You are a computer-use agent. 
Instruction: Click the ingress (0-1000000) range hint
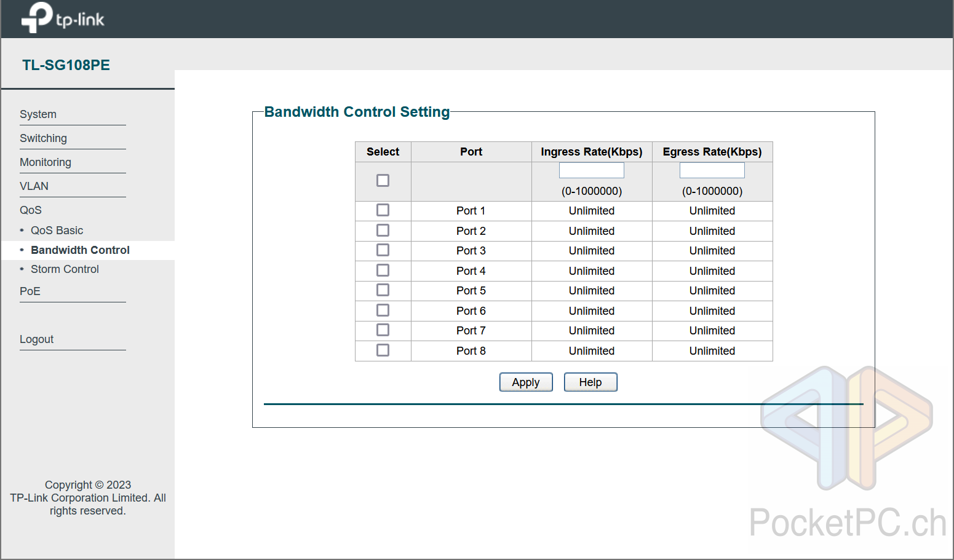[x=592, y=191]
